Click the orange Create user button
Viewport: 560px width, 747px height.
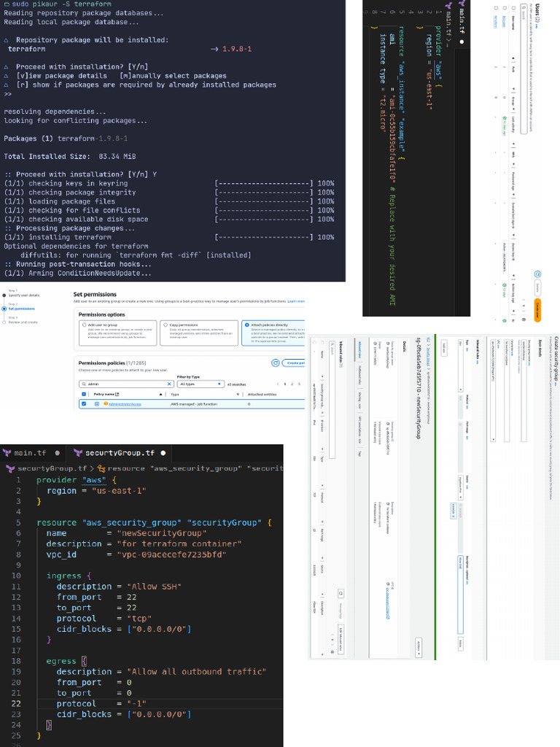click(x=538, y=309)
